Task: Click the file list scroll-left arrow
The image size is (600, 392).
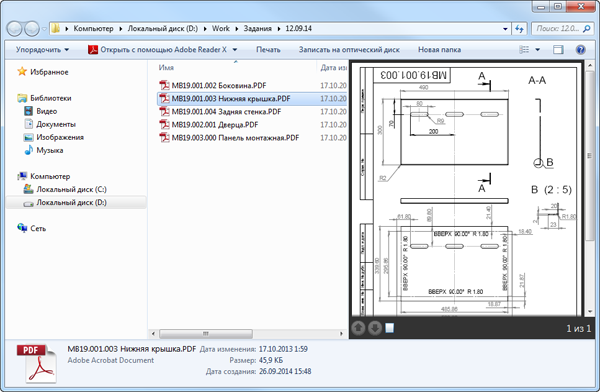Action: point(153,333)
